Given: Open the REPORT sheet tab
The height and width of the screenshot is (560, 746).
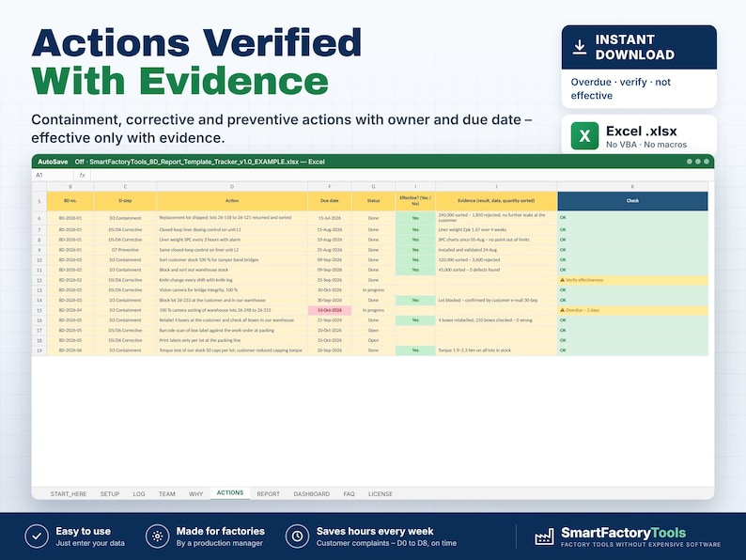Looking at the screenshot, I should [x=269, y=494].
